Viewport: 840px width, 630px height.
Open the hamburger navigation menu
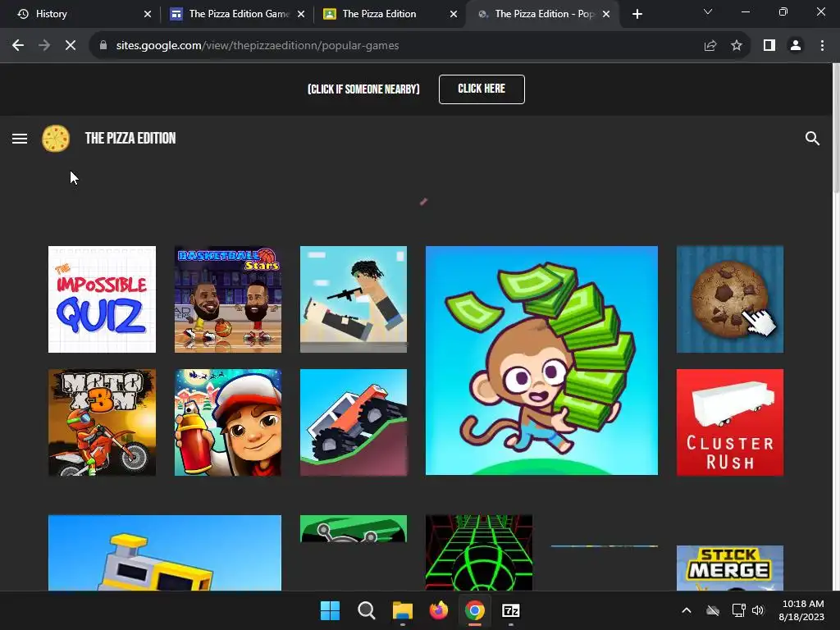pos(20,139)
